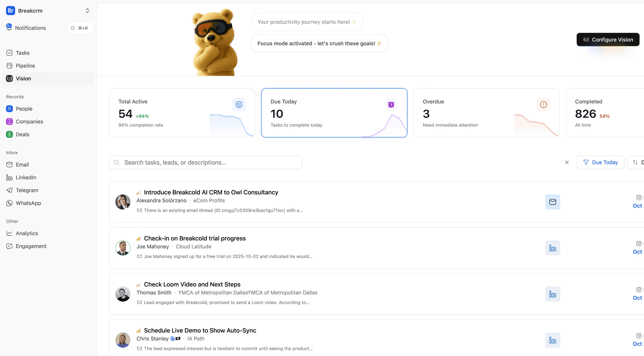Click calendar icon on Schedule Live Demo task
This screenshot has height=356, width=644.
pyautogui.click(x=639, y=336)
